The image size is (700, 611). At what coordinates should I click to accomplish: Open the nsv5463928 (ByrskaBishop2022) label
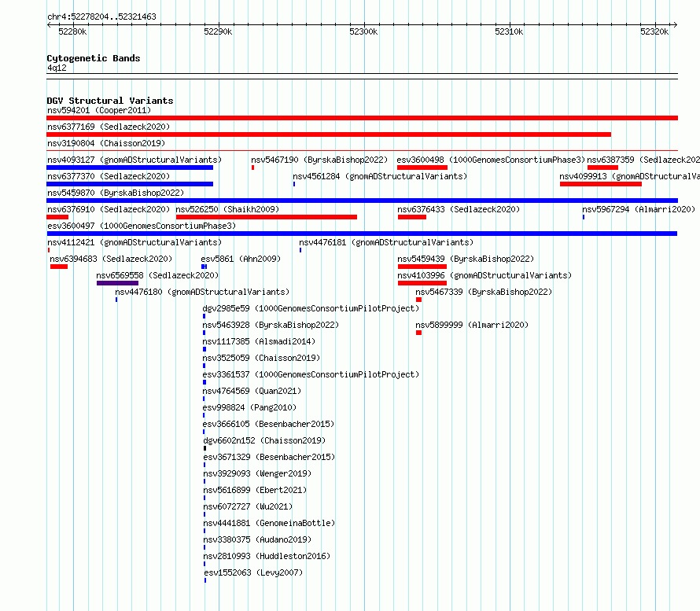[271, 325]
